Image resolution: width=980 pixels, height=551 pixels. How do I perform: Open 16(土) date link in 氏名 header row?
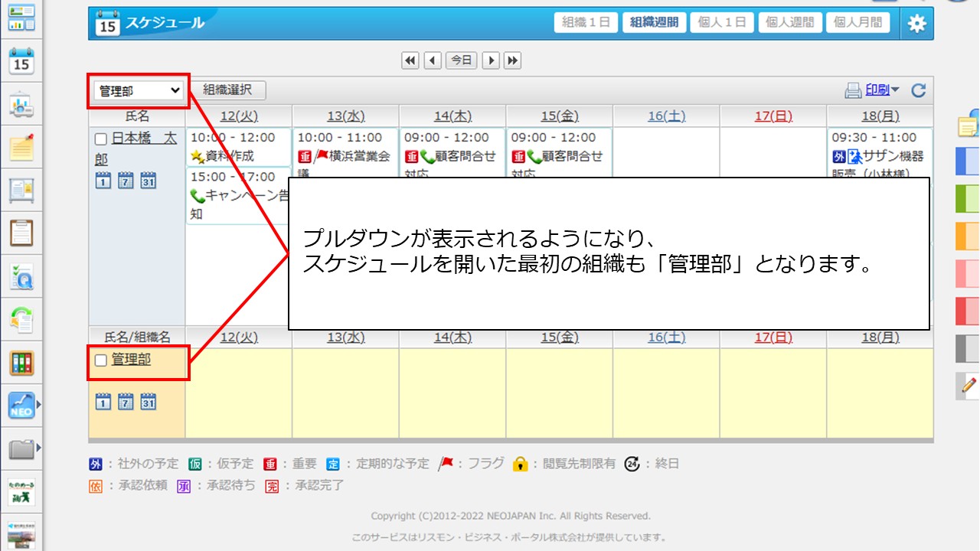[x=666, y=116]
